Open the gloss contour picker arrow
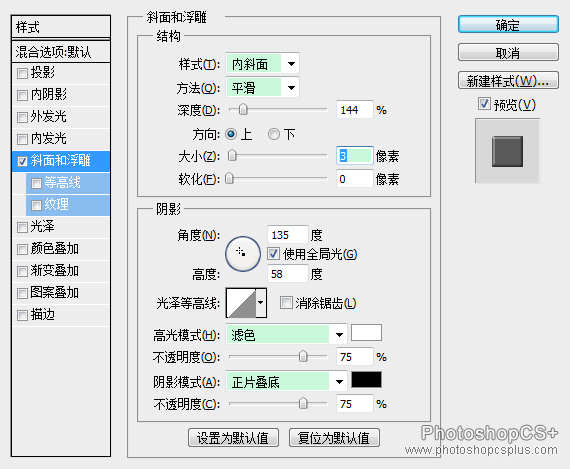Screen dimensions: 570x469 (261, 303)
